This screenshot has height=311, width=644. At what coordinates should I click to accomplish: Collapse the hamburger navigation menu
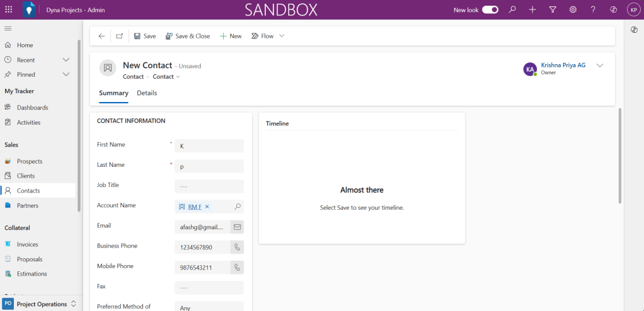(8, 29)
